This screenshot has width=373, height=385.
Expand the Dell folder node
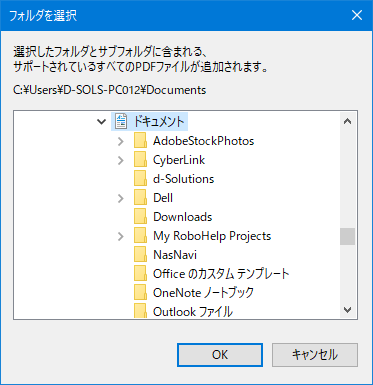[121, 198]
